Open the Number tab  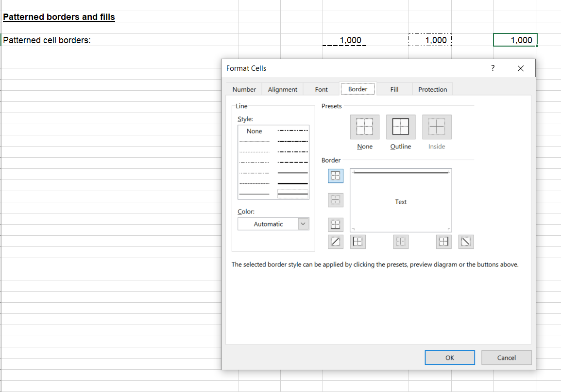244,89
